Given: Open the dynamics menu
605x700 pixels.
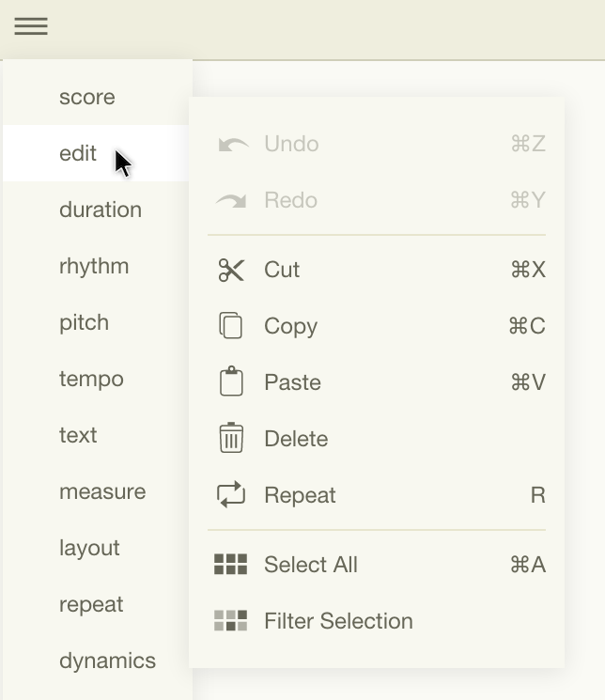Looking at the screenshot, I should click(107, 661).
